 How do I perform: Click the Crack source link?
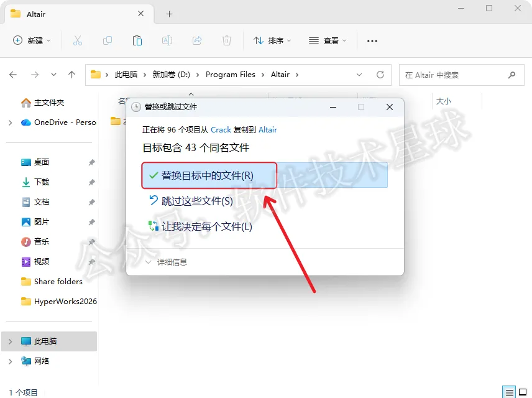pyautogui.click(x=221, y=130)
